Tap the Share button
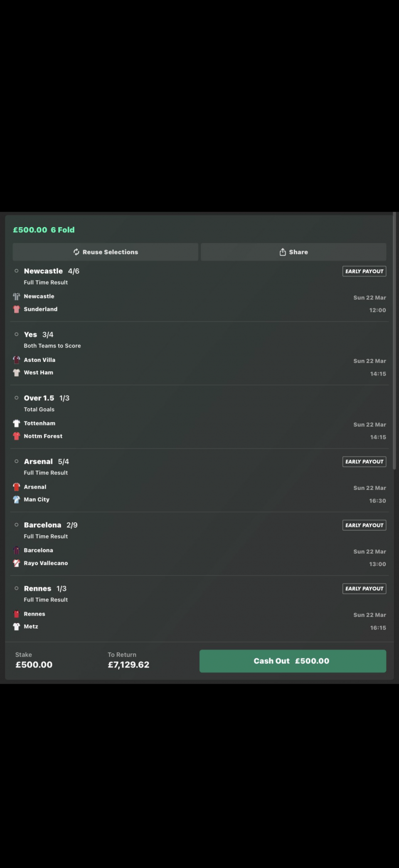The image size is (399, 868). click(293, 252)
